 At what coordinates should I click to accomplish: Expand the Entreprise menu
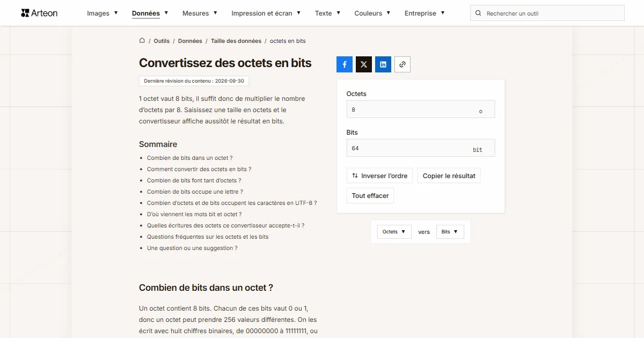click(425, 13)
